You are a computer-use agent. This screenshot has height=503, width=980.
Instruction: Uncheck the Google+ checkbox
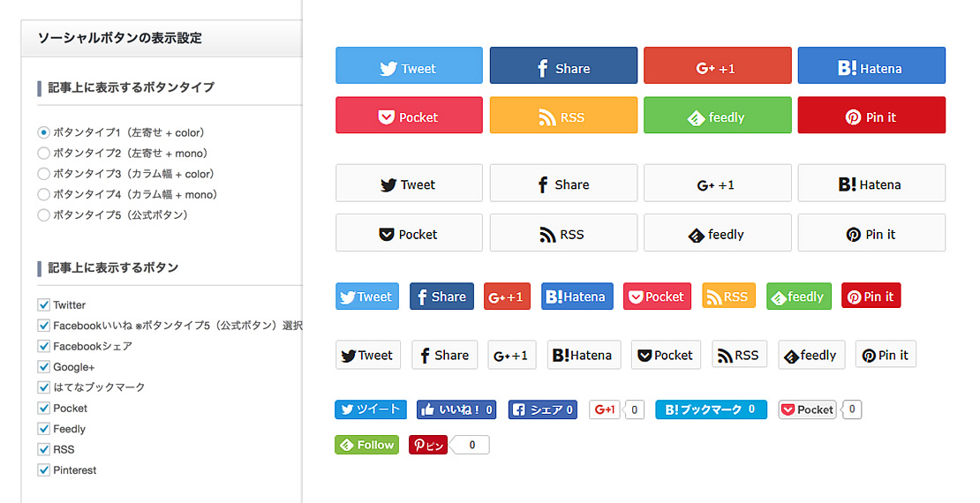44,367
